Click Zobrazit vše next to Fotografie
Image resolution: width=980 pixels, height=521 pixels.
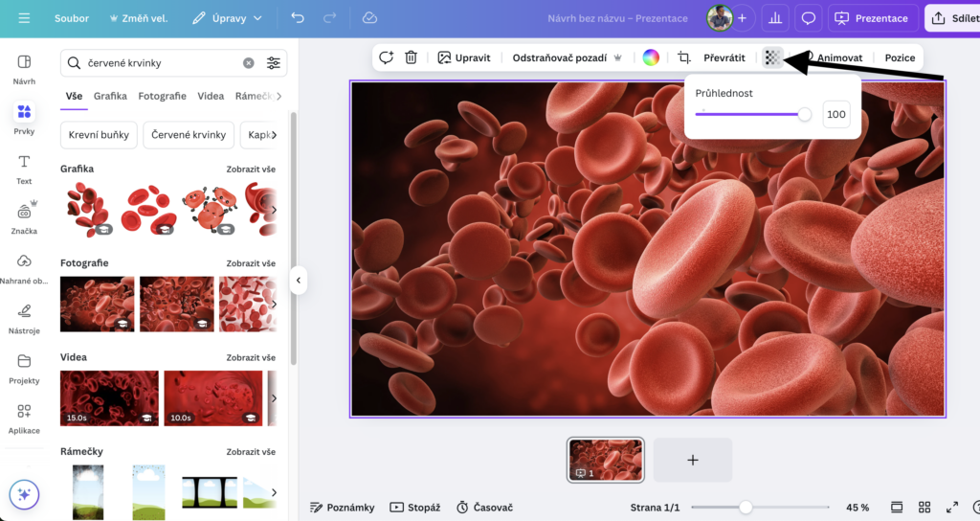click(x=251, y=263)
